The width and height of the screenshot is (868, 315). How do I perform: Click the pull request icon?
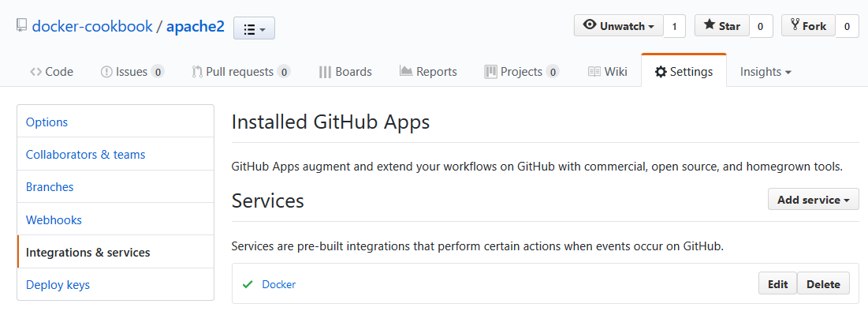point(197,72)
